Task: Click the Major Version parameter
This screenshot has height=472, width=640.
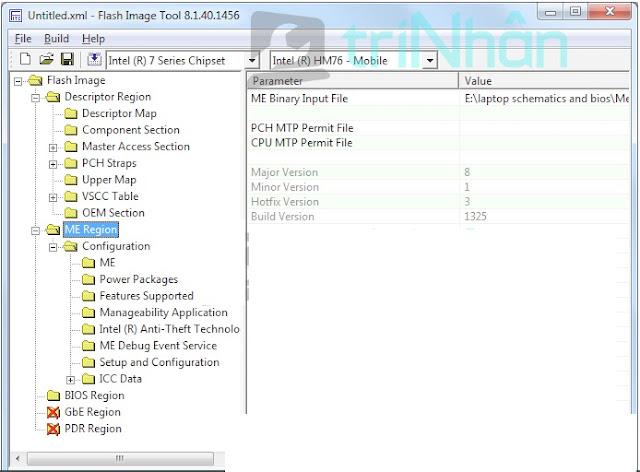Action: [x=284, y=172]
